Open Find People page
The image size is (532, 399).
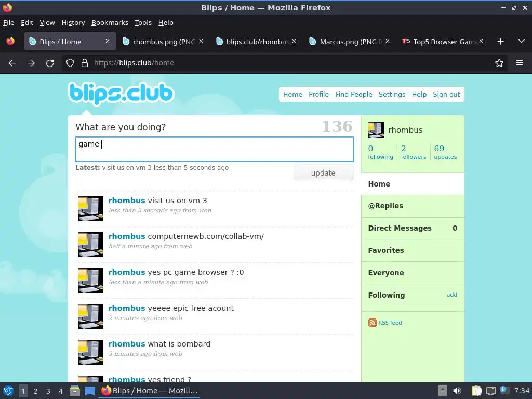[353, 95]
